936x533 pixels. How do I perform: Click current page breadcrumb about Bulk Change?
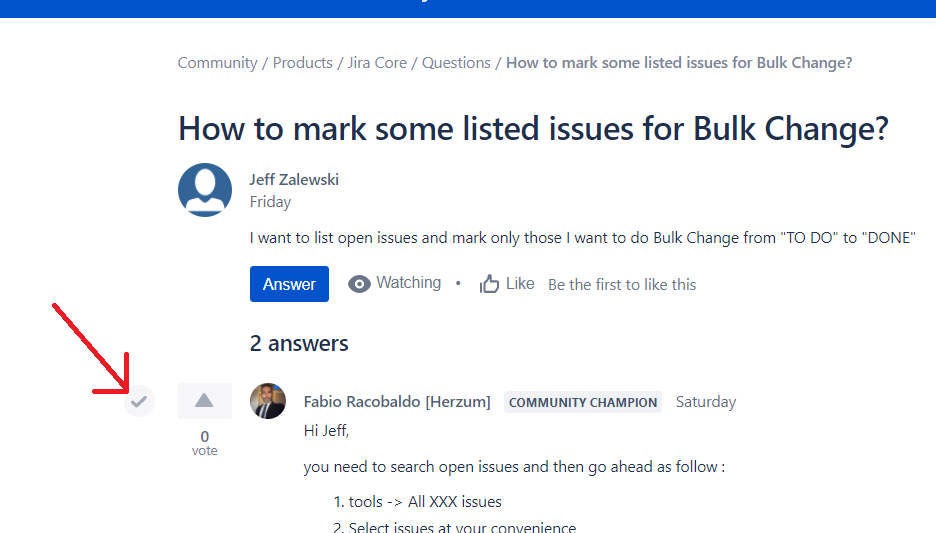679,63
